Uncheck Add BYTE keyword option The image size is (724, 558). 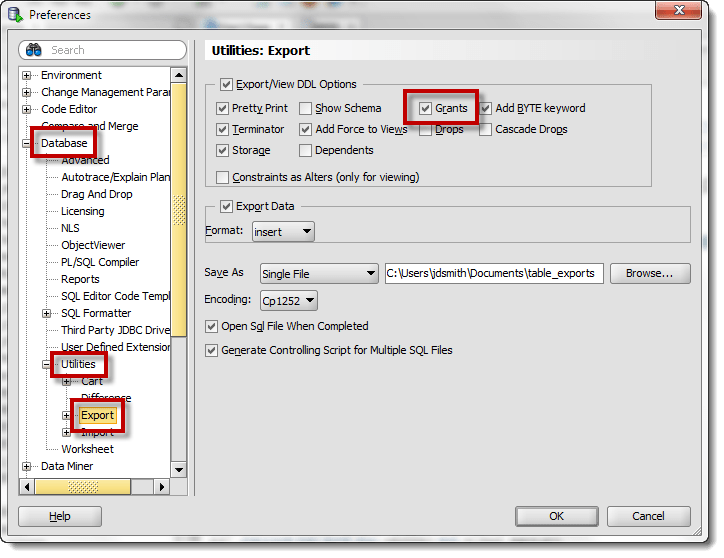point(485,108)
